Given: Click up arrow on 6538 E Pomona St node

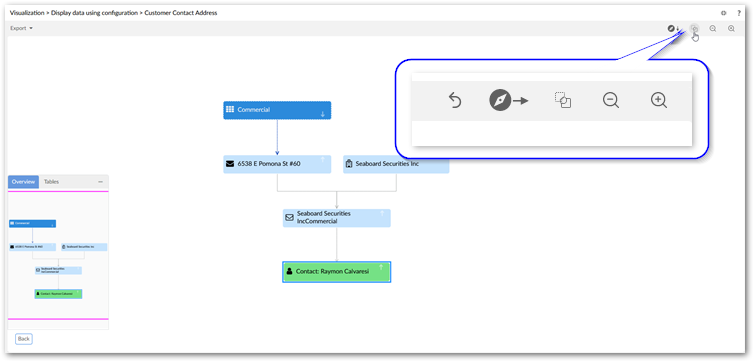Looking at the screenshot, I should [323, 159].
